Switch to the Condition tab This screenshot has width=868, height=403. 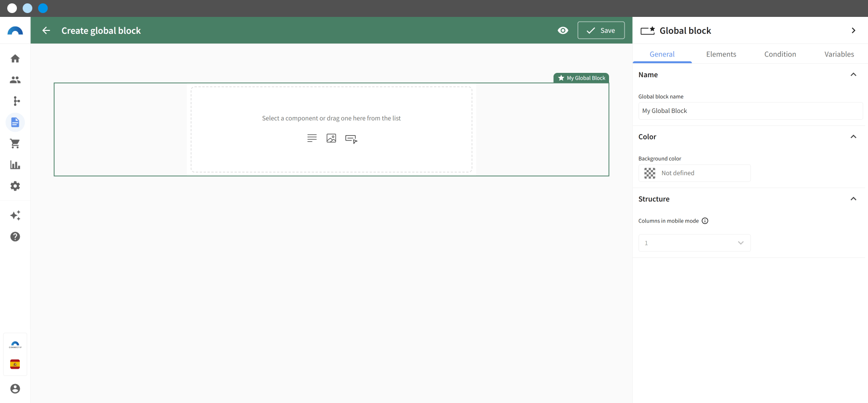coord(780,54)
